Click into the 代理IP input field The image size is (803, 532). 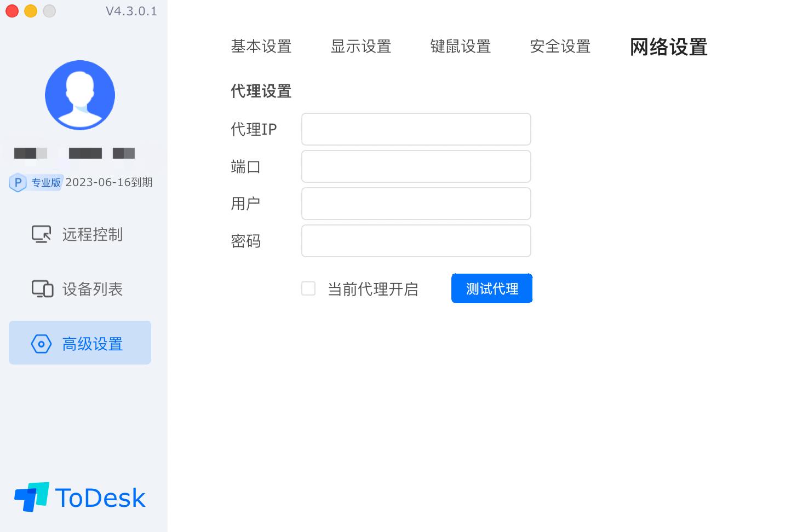tap(416, 129)
